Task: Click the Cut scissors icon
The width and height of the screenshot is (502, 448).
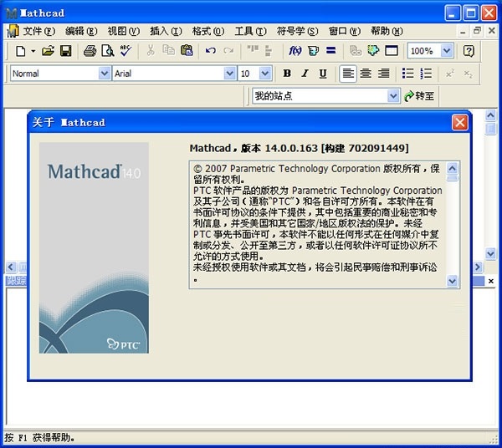Action: tap(151, 51)
